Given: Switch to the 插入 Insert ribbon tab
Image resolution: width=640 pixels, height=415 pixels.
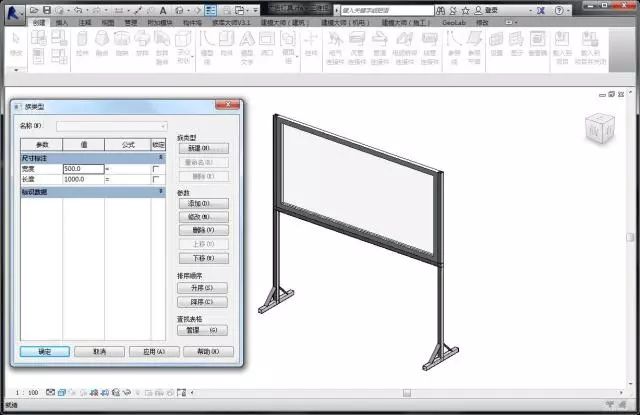Looking at the screenshot, I should click(x=62, y=23).
